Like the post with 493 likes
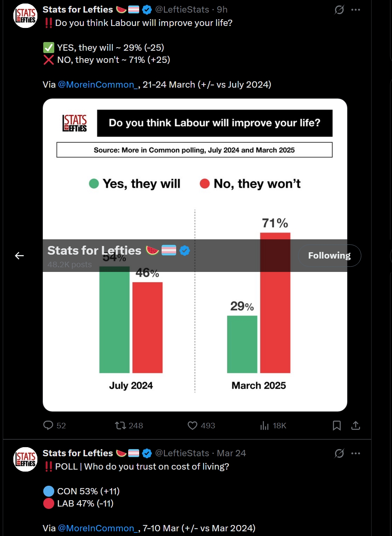 click(192, 426)
